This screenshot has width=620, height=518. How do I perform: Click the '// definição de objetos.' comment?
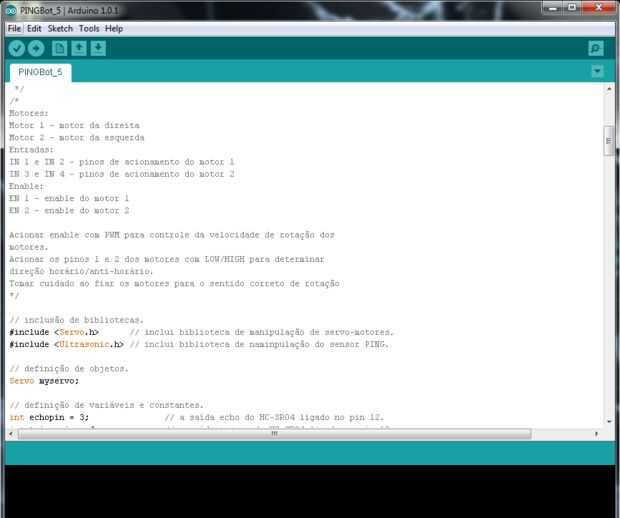[x=69, y=369]
